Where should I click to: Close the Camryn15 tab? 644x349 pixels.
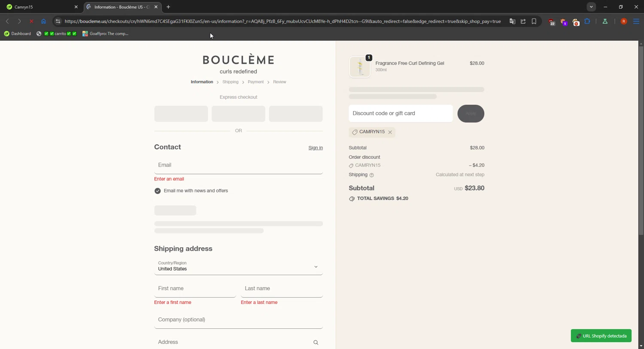pyautogui.click(x=76, y=7)
